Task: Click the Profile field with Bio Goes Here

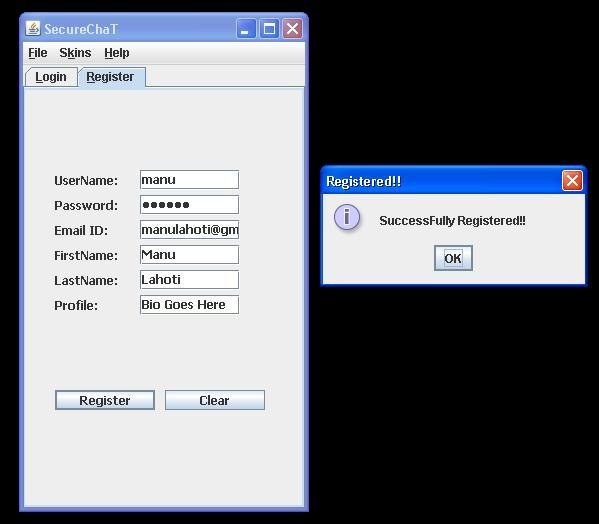Action: tap(189, 304)
